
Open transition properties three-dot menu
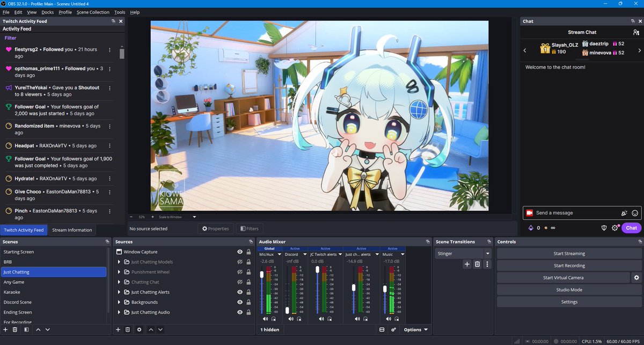coord(487,264)
